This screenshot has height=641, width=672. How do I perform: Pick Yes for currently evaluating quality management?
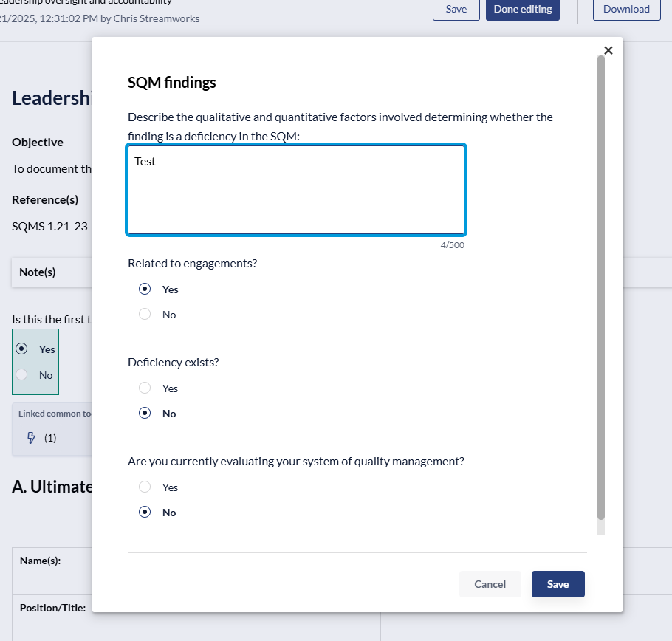pyautogui.click(x=145, y=487)
